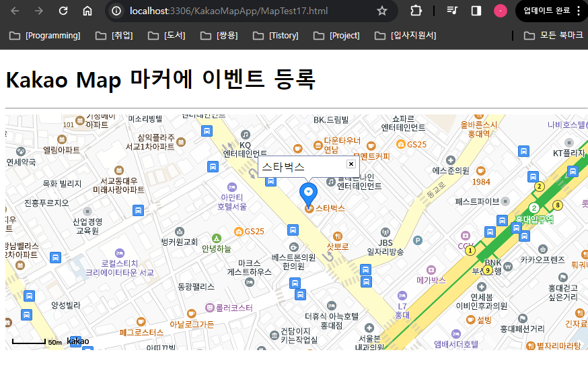Click the 산업경영 교육원 label
Viewport: 588px width, 369px height.
[87, 226]
